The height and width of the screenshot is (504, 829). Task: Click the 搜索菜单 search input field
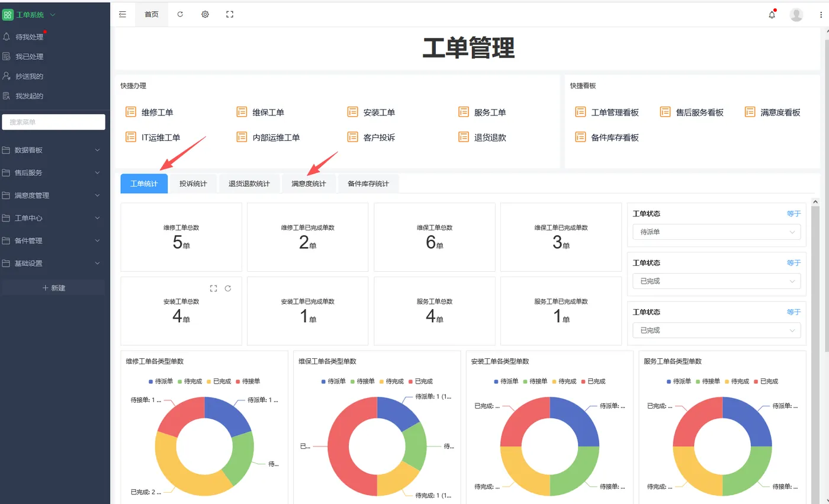(x=53, y=121)
